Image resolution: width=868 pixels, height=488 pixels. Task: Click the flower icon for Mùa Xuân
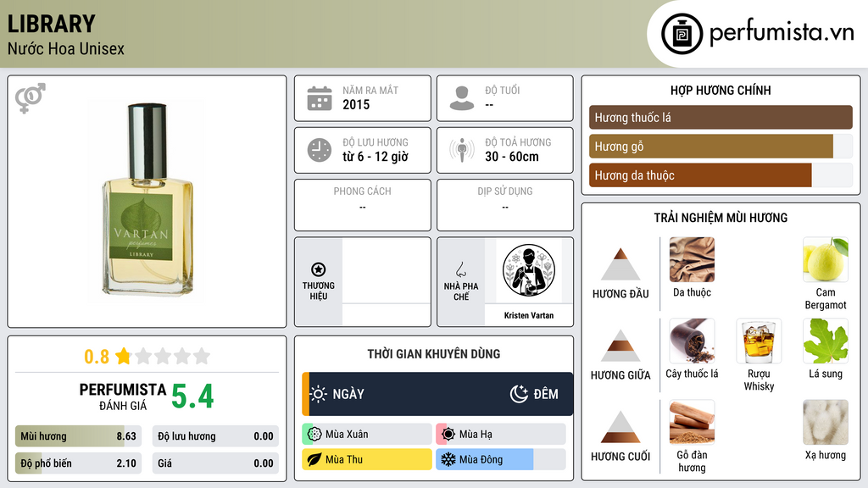point(314,435)
